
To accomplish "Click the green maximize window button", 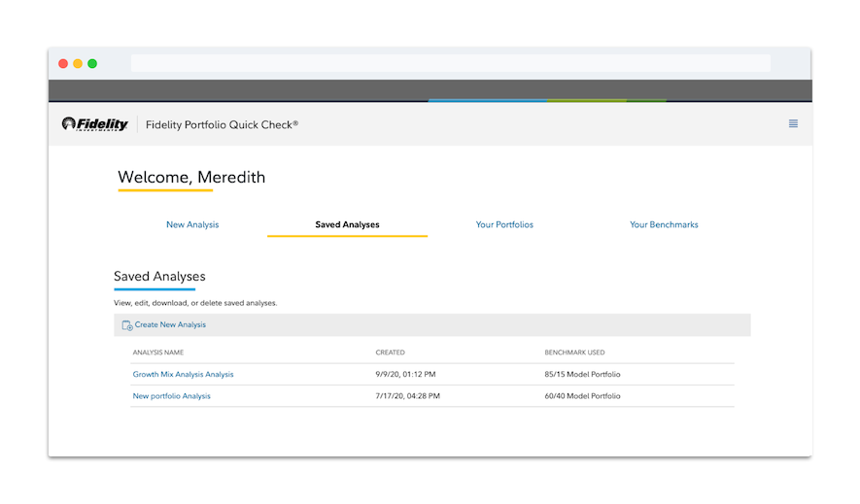I will [92, 63].
